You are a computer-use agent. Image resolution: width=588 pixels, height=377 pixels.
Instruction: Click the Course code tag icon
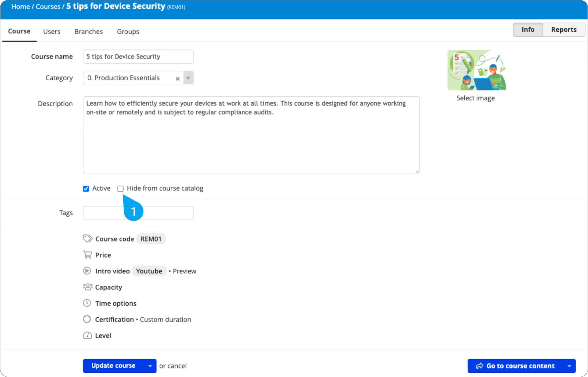click(87, 238)
